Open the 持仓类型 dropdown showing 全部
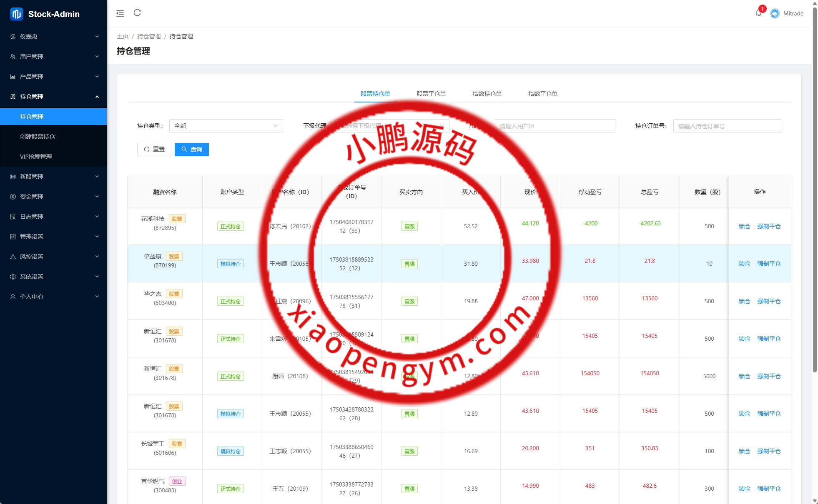 (x=226, y=126)
